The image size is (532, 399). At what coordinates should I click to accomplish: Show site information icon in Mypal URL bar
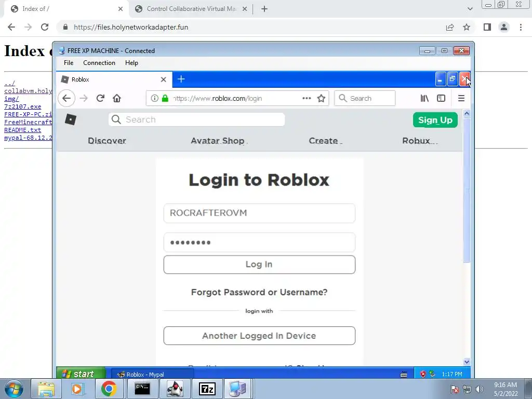pos(155,98)
